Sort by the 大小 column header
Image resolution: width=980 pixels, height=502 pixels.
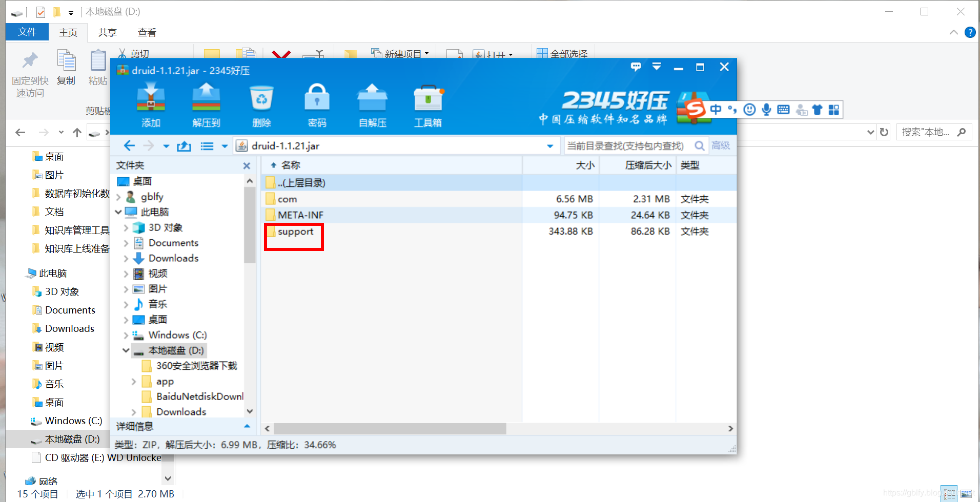(x=561, y=165)
